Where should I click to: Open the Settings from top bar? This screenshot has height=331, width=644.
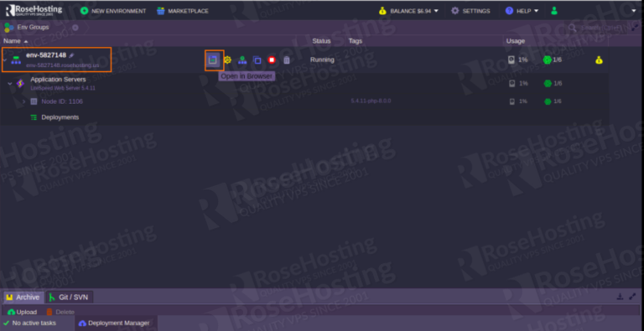[470, 11]
